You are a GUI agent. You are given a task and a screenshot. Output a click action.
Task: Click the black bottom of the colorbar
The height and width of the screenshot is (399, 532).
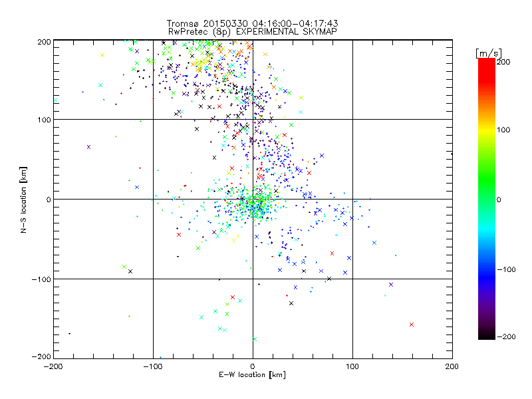click(x=487, y=335)
